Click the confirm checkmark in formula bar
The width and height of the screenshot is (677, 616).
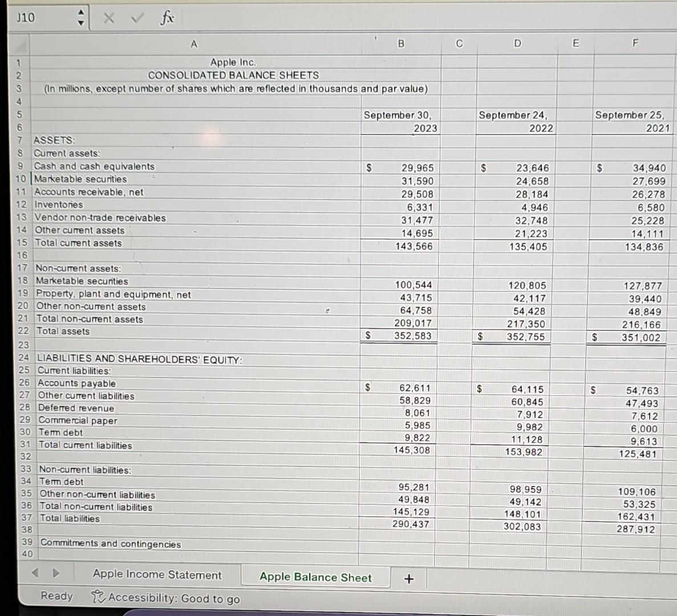coord(137,18)
